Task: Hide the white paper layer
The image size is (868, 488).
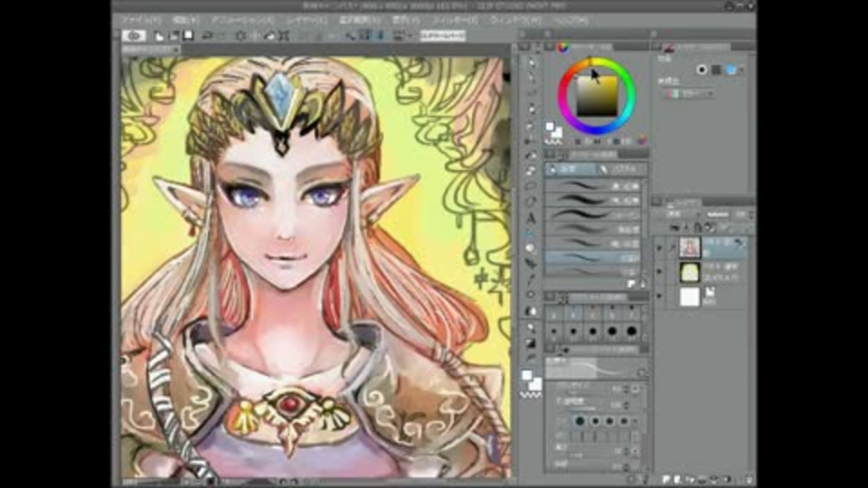Action: pos(659,296)
